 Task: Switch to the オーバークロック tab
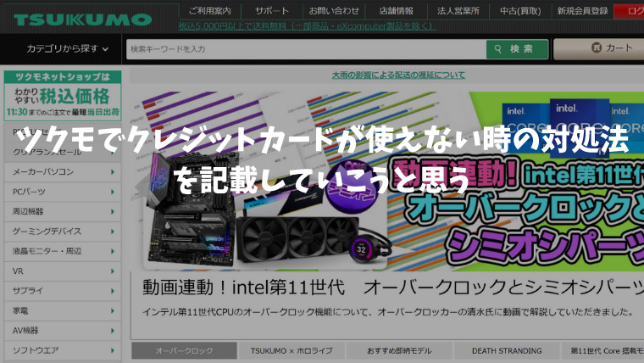(184, 350)
